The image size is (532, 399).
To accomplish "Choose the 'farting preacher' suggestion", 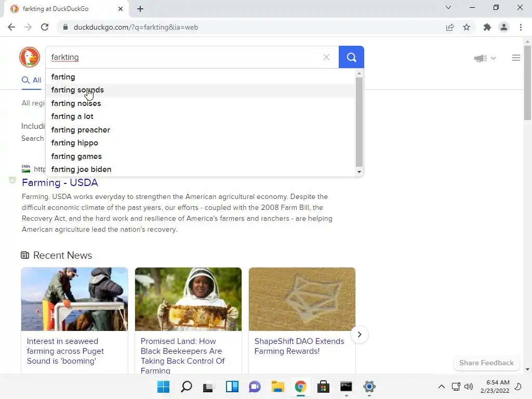I will 200,130.
